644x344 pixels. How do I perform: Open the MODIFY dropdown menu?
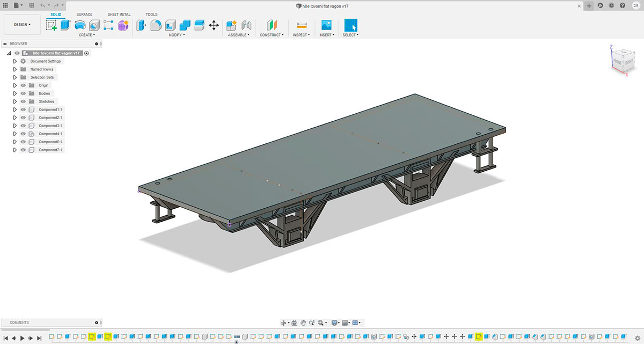pyautogui.click(x=177, y=35)
